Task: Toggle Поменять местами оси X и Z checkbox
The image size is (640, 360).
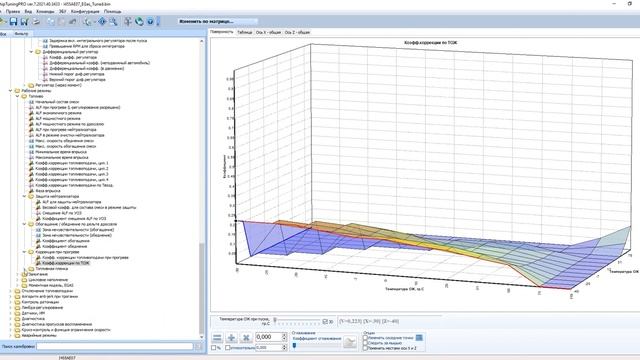Action: click(x=365, y=348)
